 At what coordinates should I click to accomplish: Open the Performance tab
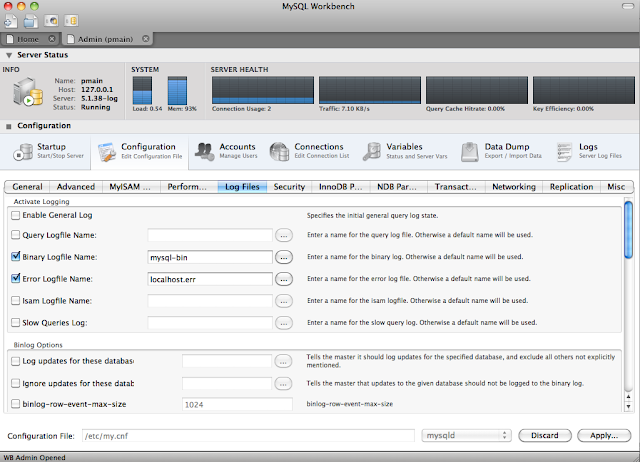tap(189, 187)
